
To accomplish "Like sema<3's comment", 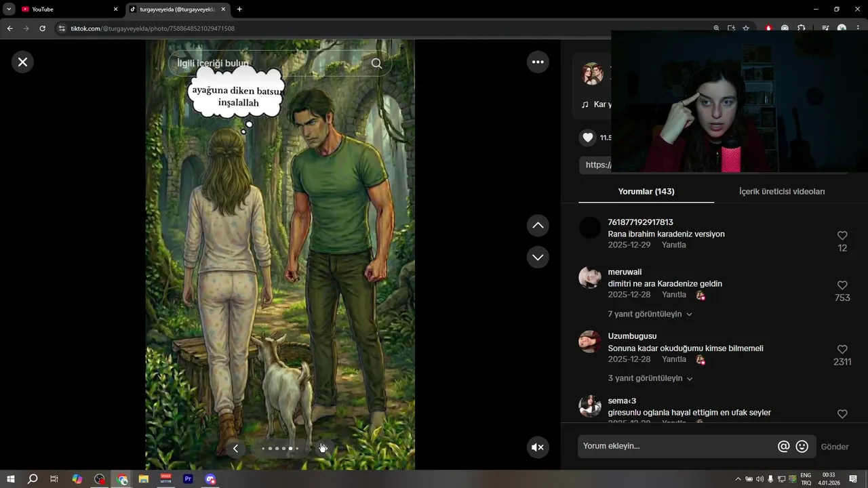I will [x=842, y=414].
